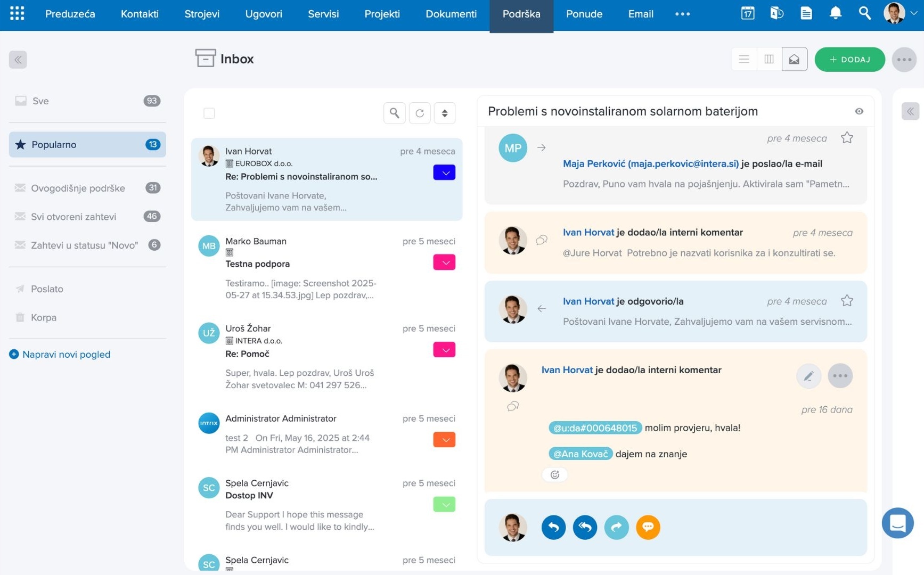Click the reply all icon
Image resolution: width=924 pixels, height=575 pixels.
coord(585,527)
